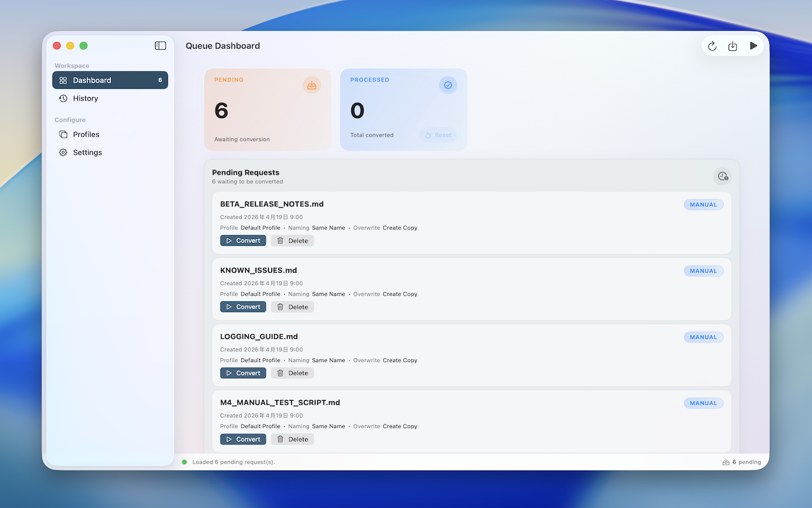Viewport: 812px width, 508px height.
Task: Click the 'Awaiting conversion' label
Action: tap(242, 139)
